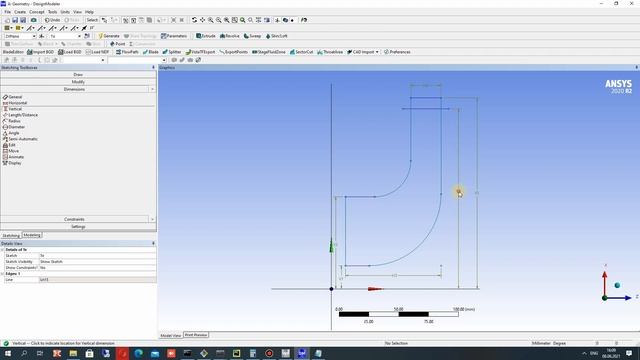Click the Splitter tool

172,52
